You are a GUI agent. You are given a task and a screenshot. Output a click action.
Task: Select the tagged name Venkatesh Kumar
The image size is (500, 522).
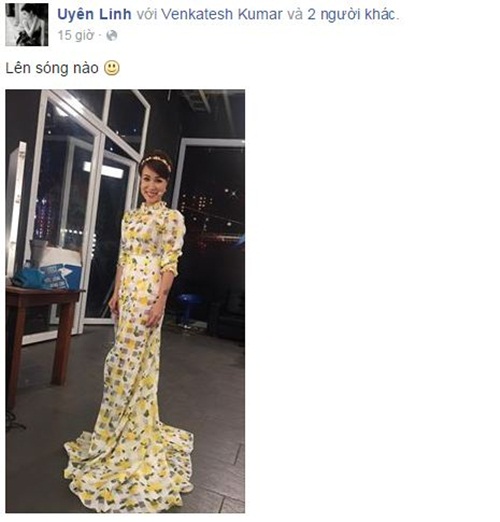(x=224, y=14)
